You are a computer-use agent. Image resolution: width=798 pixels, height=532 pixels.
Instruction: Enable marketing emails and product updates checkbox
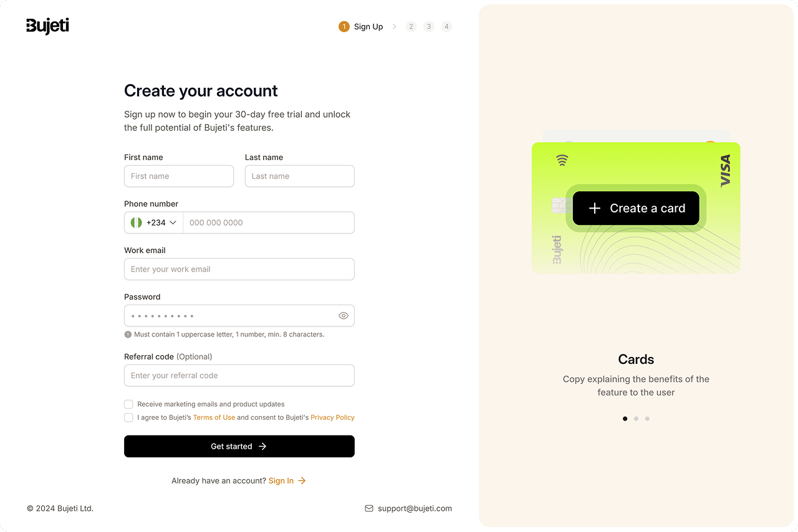[128, 404]
